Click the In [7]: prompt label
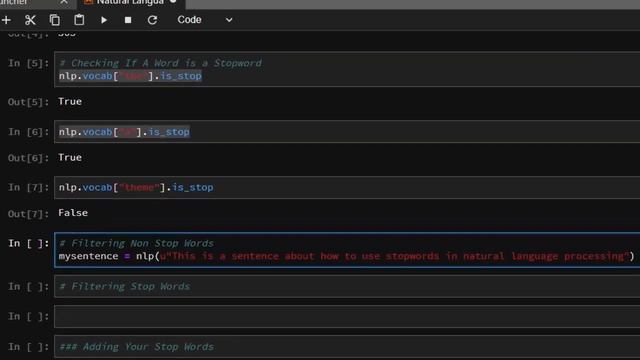The height and width of the screenshot is (360, 640). coord(29,187)
